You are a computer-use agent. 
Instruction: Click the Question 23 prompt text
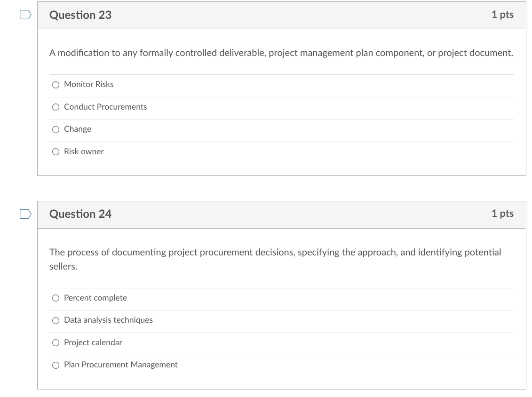click(281, 53)
